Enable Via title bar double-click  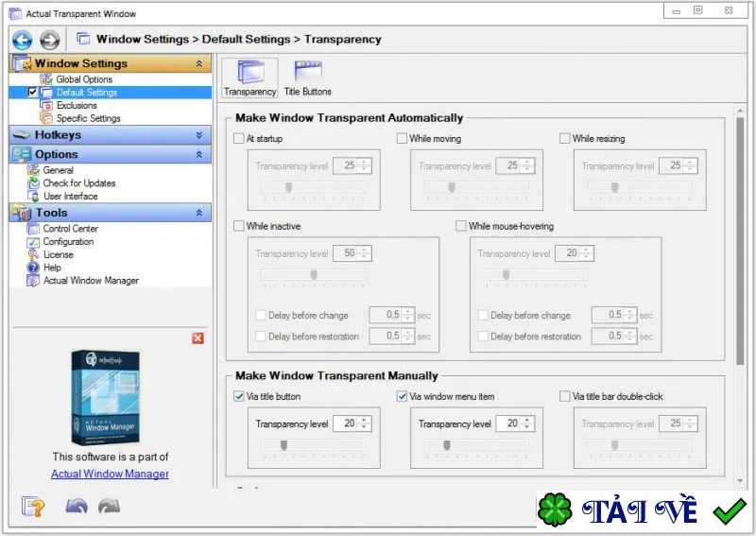coord(564,397)
